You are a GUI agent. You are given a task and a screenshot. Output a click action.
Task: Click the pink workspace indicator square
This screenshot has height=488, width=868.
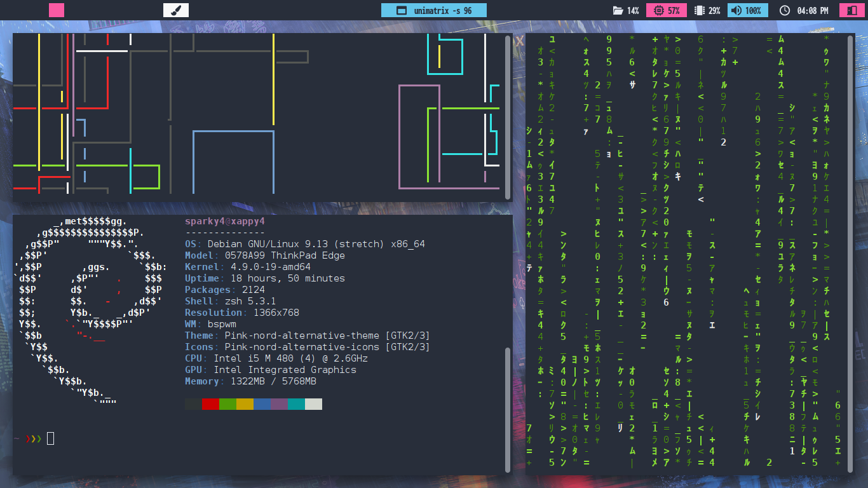click(57, 10)
